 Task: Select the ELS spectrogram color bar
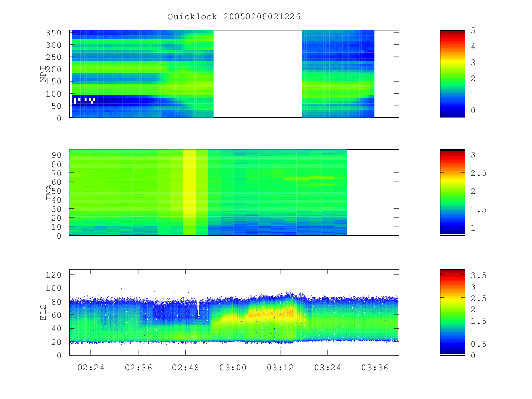click(x=452, y=312)
